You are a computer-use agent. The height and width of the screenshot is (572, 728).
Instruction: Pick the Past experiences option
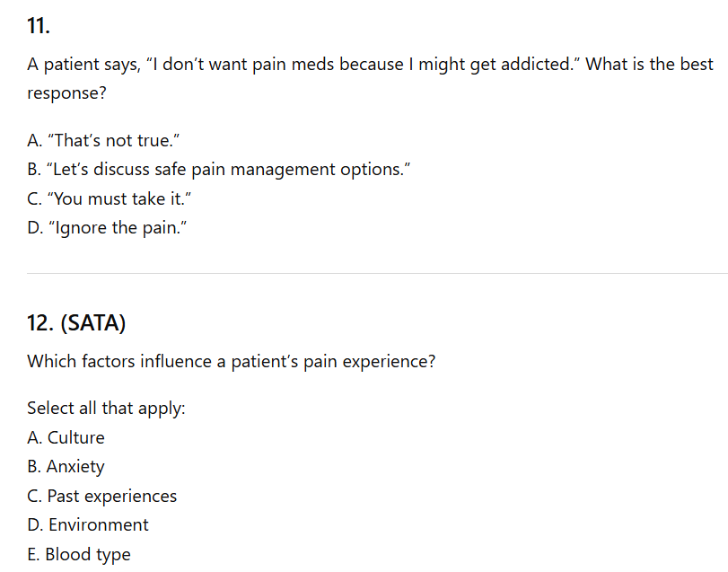click(102, 496)
